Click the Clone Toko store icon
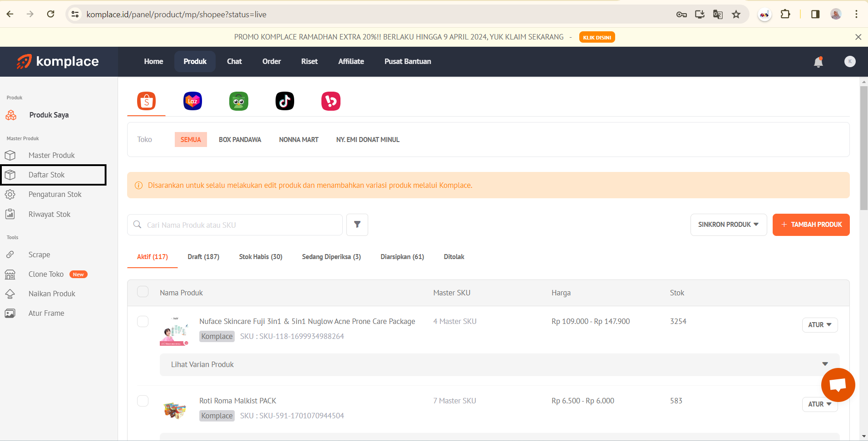The width and height of the screenshot is (868, 441). pyautogui.click(x=10, y=274)
